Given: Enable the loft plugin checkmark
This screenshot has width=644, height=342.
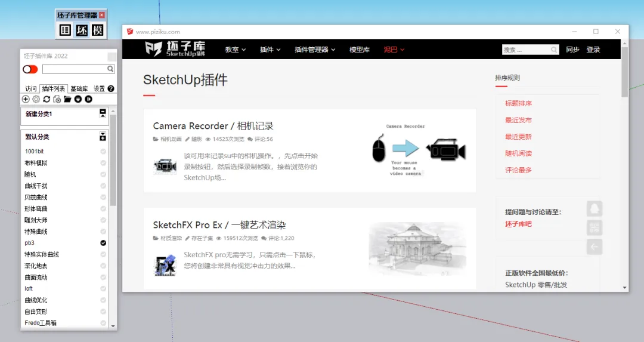Looking at the screenshot, I should [x=103, y=288].
